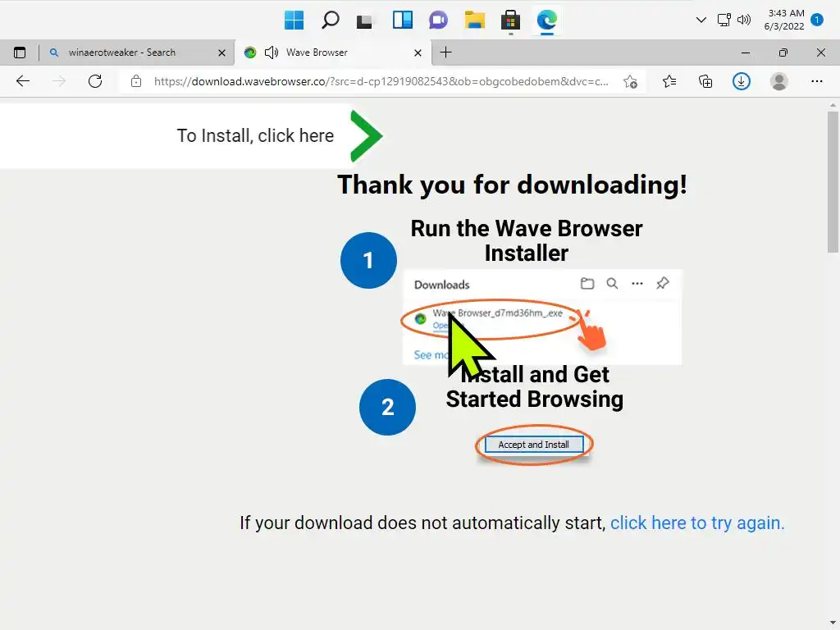Go back to previous page
This screenshot has height=630, width=840.
23,81
